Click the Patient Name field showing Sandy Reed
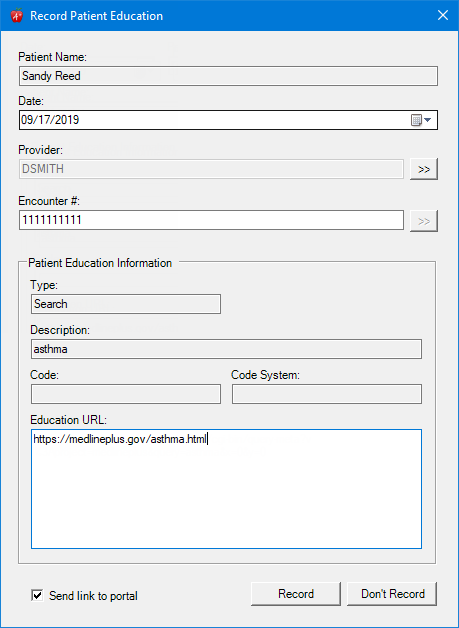This screenshot has width=459, height=628. (228, 76)
